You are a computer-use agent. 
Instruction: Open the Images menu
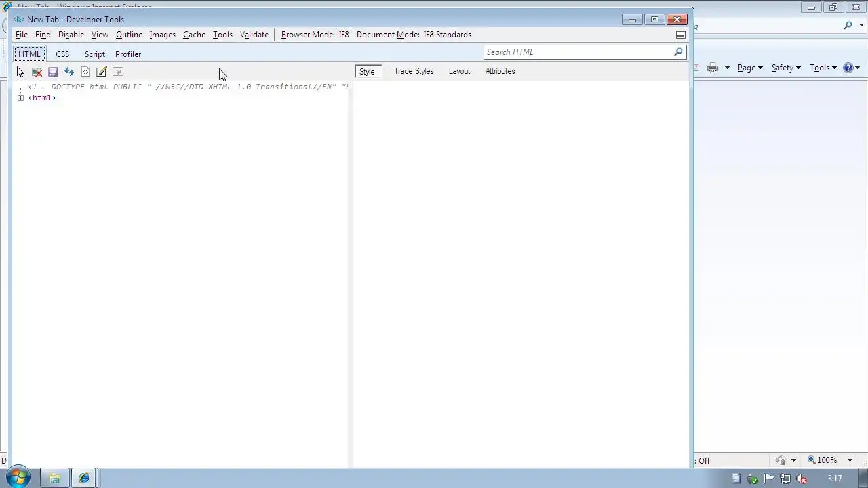(x=162, y=35)
